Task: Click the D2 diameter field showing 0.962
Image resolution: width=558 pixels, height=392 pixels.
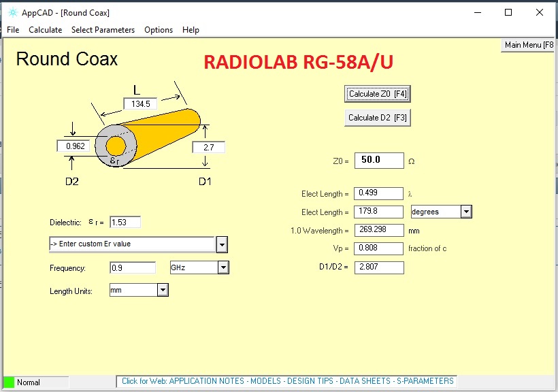Action: pyautogui.click(x=73, y=146)
